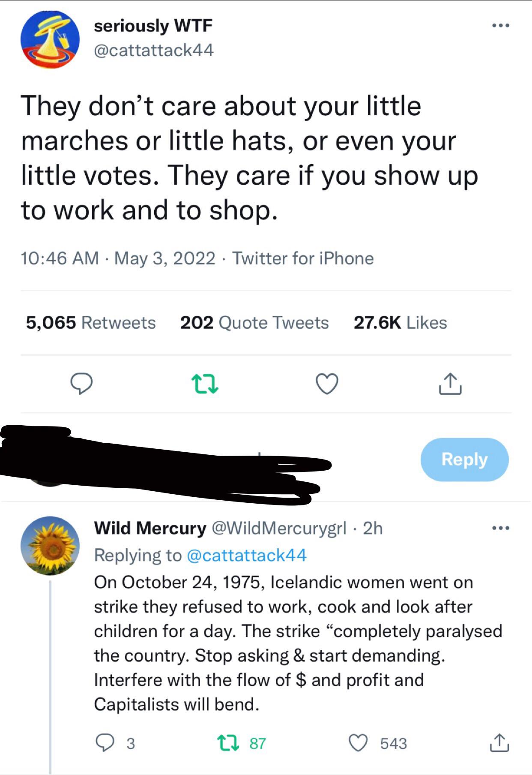Open the Twitter for iPhone source link
The image size is (532, 775).
tap(303, 258)
